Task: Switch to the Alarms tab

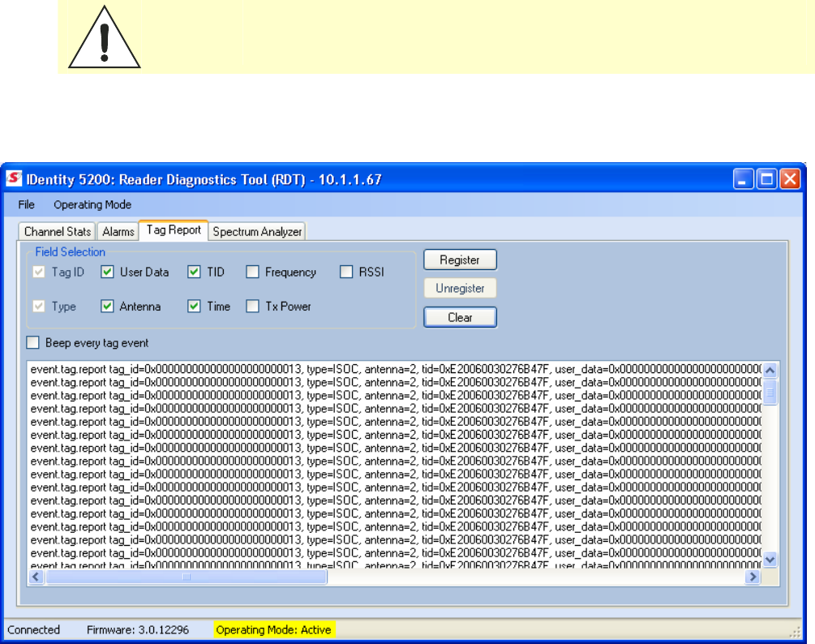Action: 118,231
